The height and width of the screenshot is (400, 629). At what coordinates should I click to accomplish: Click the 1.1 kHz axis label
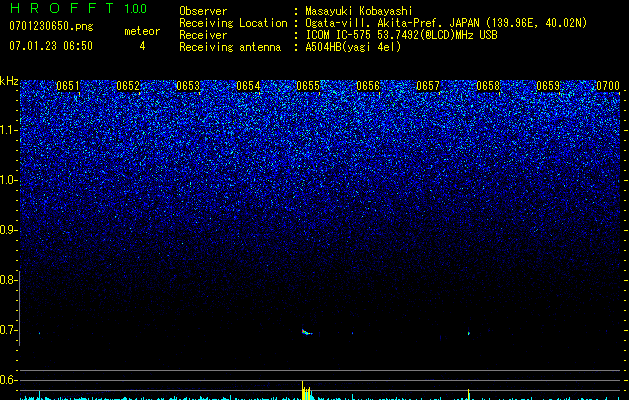8,130
